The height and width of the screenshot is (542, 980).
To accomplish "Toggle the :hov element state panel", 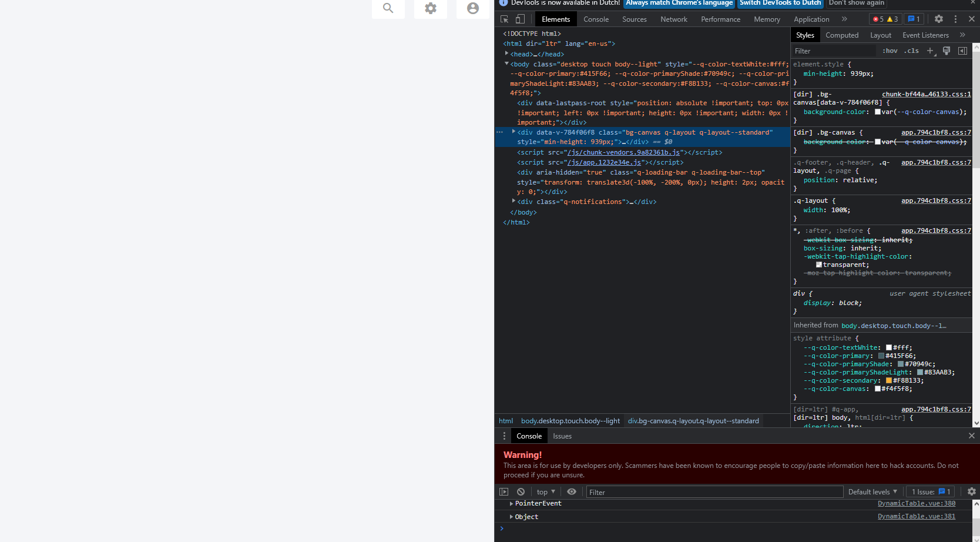I will tap(890, 51).
